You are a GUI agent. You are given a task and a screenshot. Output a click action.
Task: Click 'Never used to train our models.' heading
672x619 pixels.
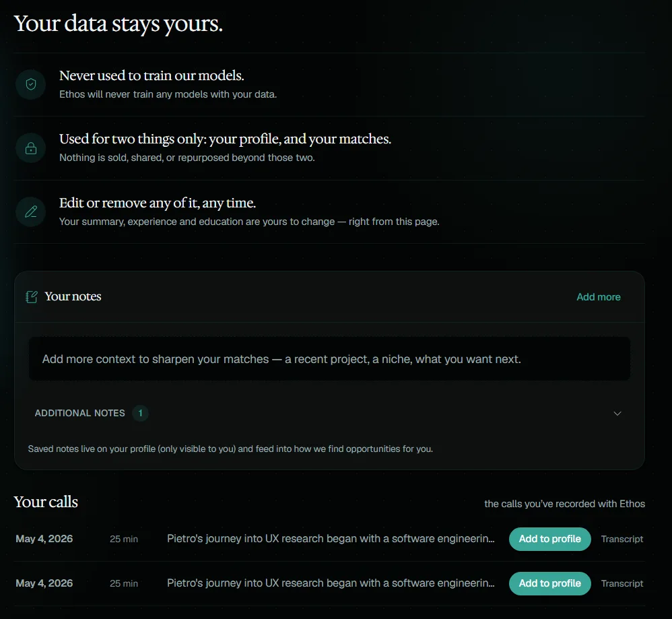tap(152, 75)
